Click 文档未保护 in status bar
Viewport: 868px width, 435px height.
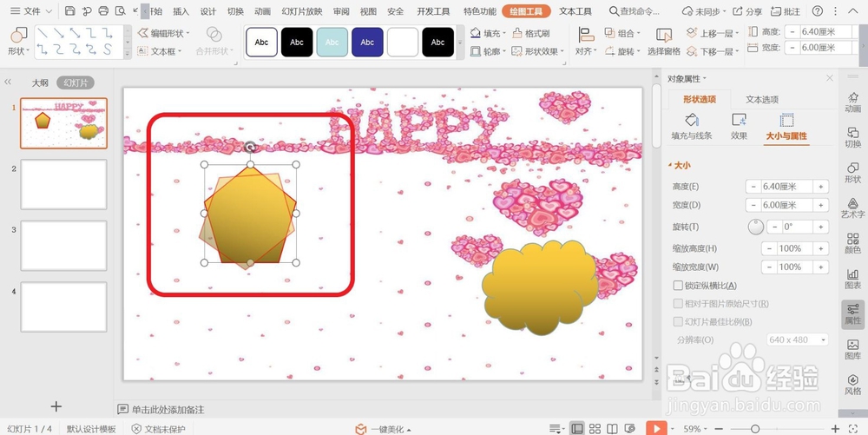tap(158, 429)
